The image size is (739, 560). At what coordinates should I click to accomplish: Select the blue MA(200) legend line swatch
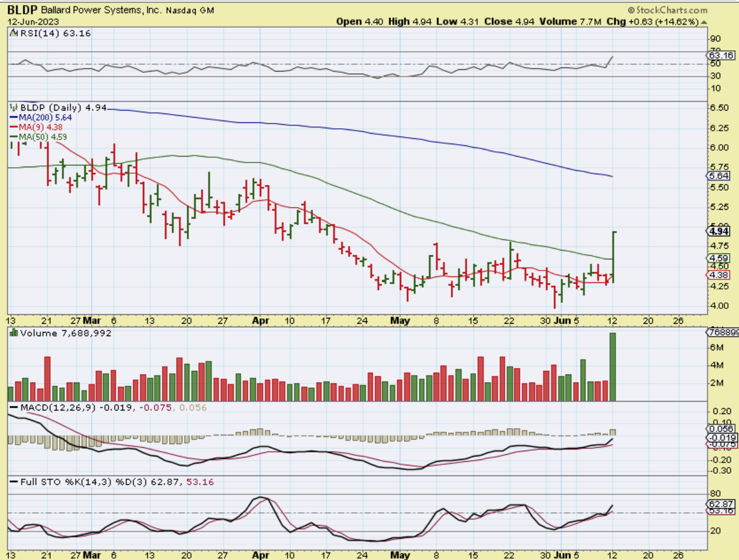[14, 118]
